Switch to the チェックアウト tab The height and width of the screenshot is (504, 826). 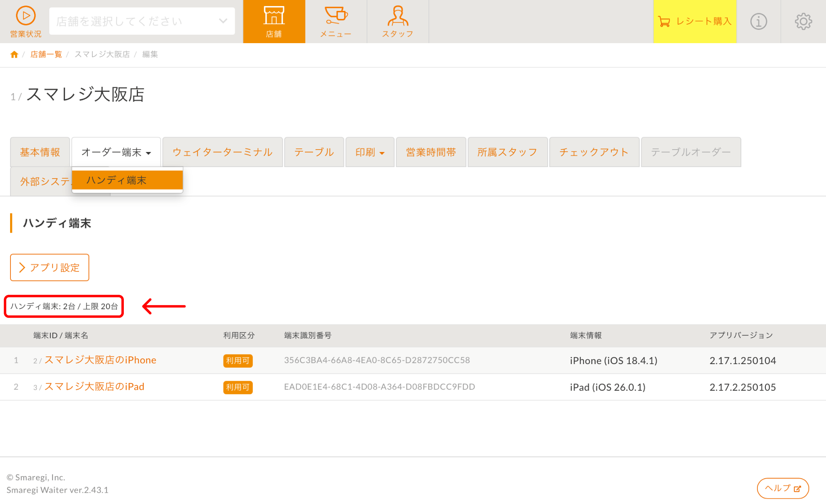tap(594, 152)
